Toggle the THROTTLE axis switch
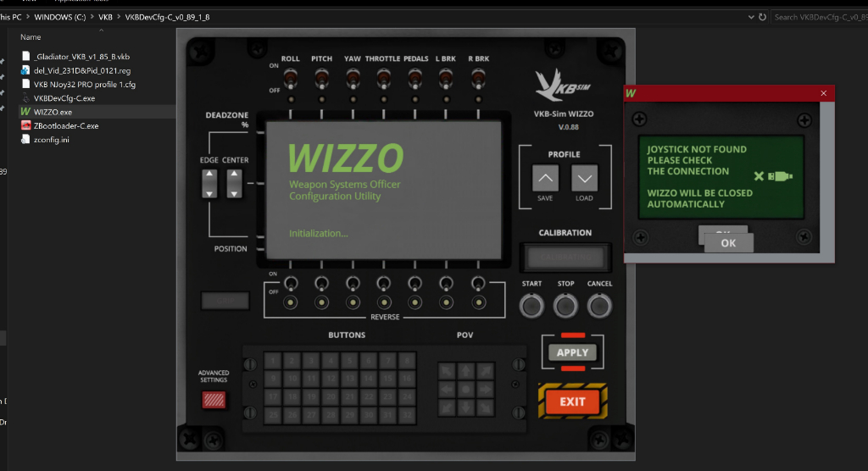This screenshot has height=471, width=868. (x=383, y=79)
